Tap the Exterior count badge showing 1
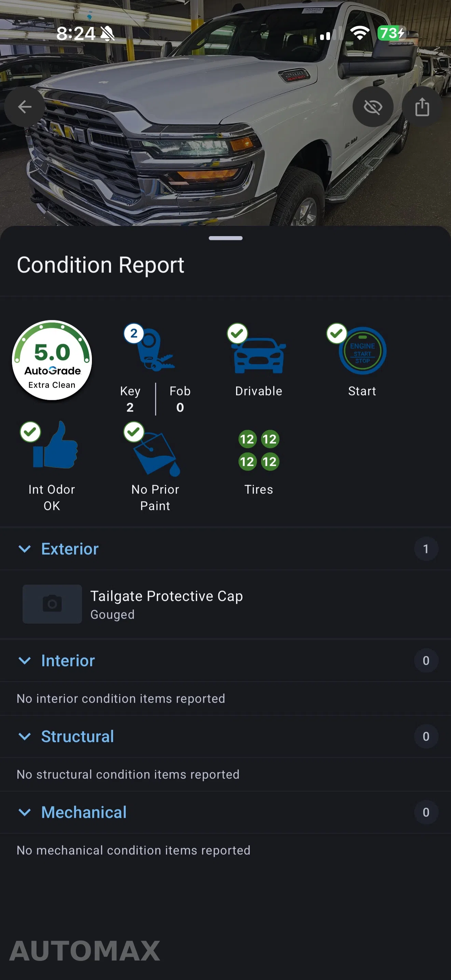 click(426, 548)
